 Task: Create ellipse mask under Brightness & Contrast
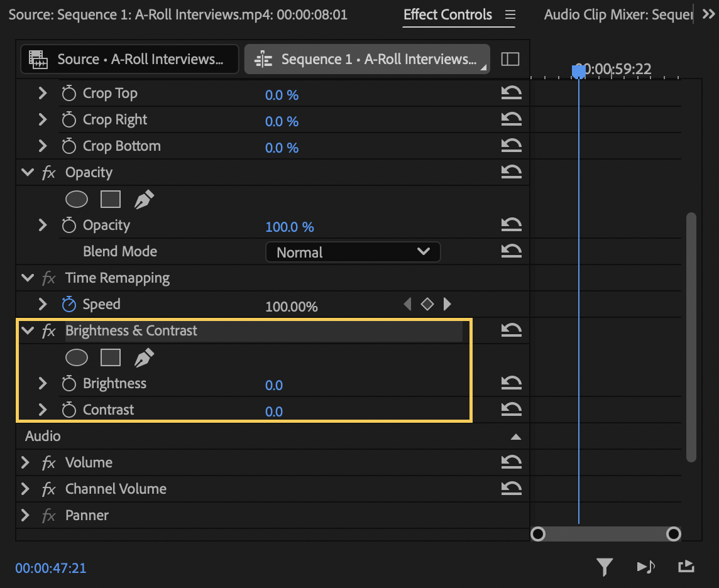tap(77, 358)
